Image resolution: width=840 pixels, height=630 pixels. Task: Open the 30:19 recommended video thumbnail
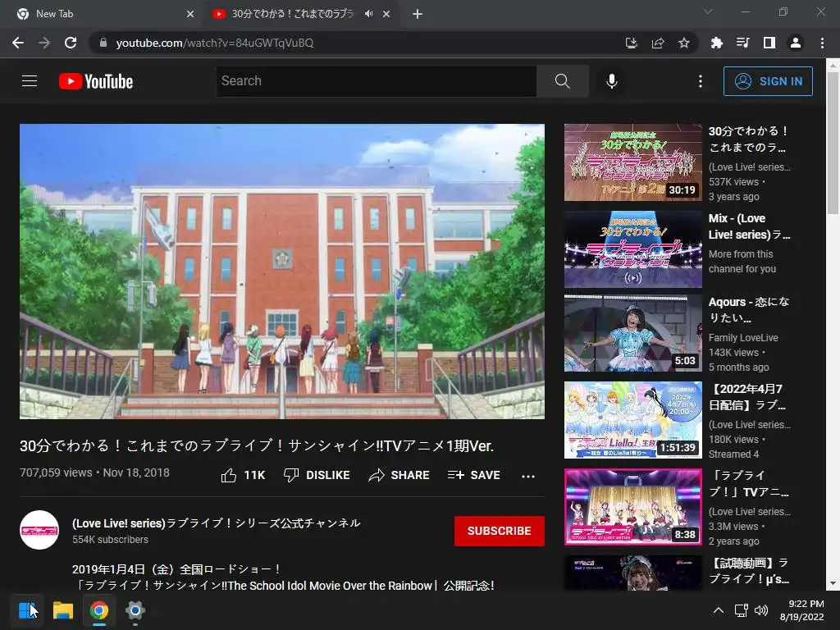point(632,162)
